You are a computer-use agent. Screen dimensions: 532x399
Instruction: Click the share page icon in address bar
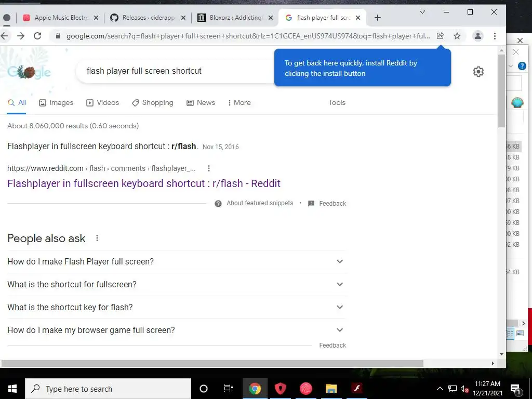(x=440, y=36)
